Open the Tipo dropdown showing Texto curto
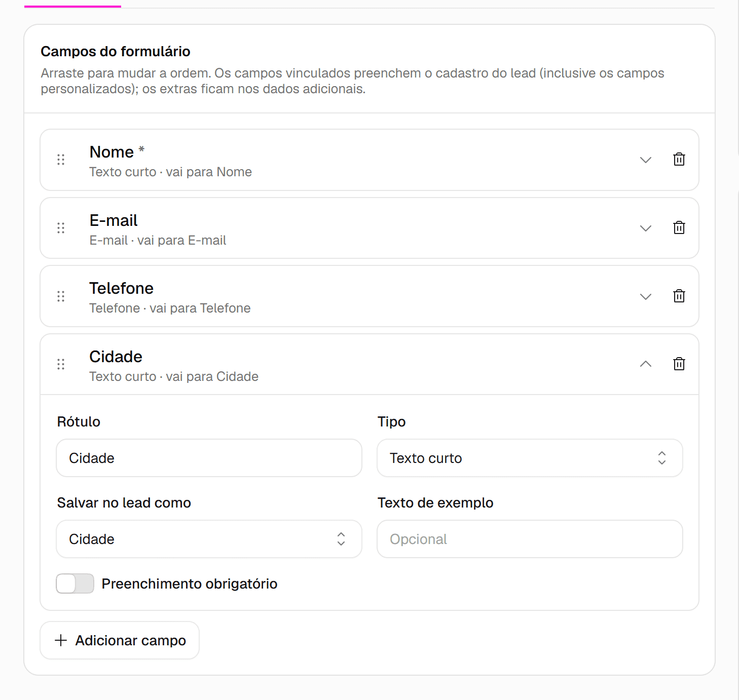The image size is (739, 700). [530, 458]
